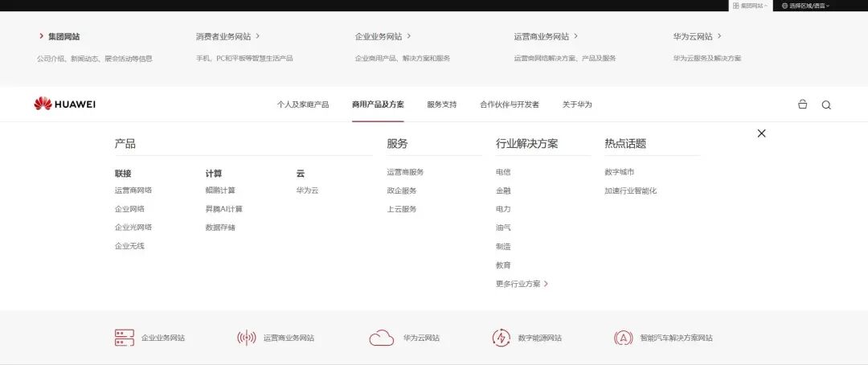Click arrow beside 更多行业方案
This screenshot has width=868, height=365.
tap(546, 284)
